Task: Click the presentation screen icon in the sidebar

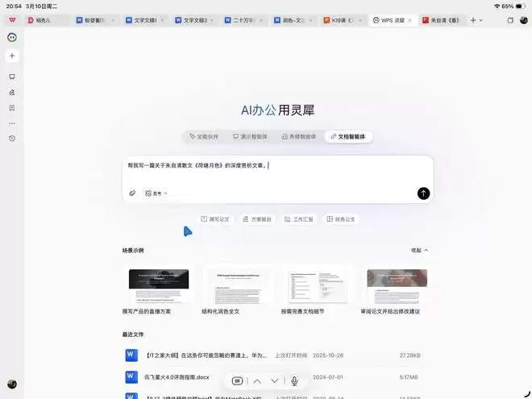Action: point(12,77)
